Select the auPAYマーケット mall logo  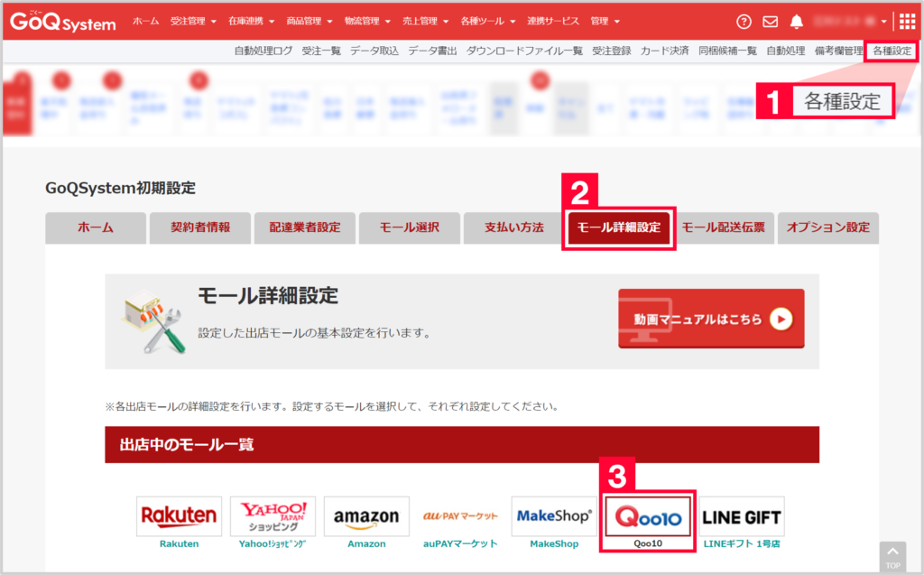coord(460,515)
